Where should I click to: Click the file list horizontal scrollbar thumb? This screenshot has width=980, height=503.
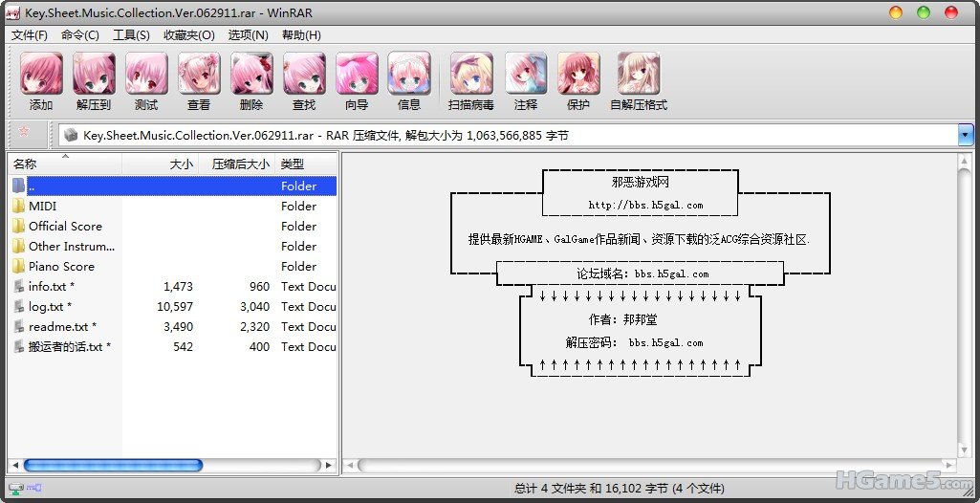point(113,465)
